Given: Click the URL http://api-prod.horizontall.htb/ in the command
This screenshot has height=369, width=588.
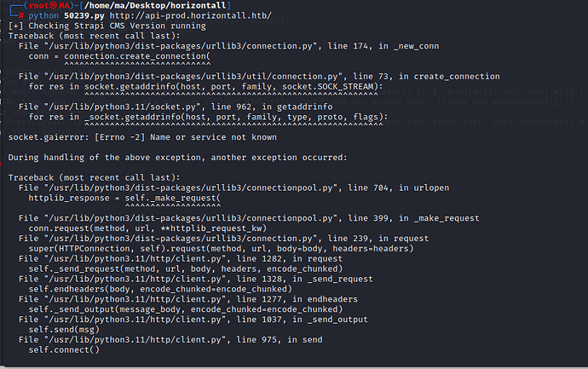Looking at the screenshot, I should (x=191, y=15).
